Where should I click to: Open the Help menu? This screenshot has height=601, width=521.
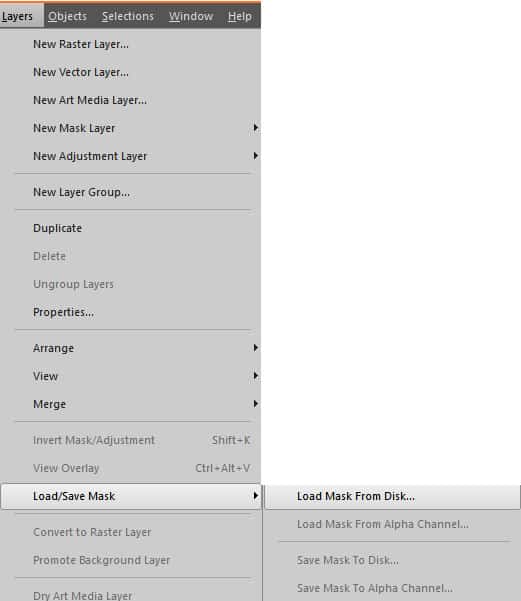(240, 16)
